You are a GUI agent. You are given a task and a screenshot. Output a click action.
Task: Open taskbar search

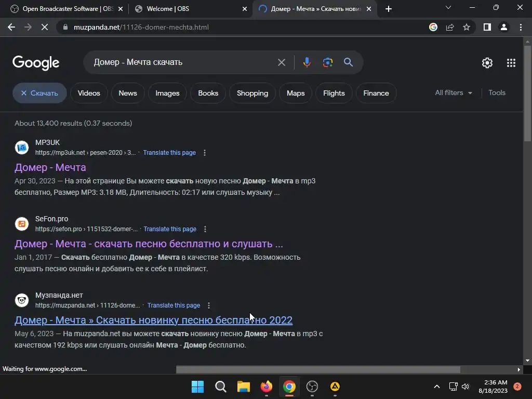point(220,387)
